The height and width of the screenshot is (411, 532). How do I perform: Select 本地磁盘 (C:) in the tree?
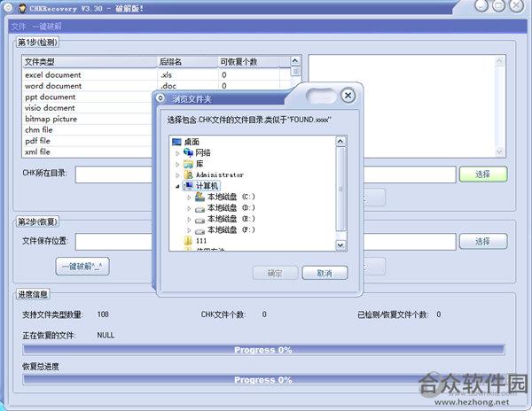tap(231, 197)
